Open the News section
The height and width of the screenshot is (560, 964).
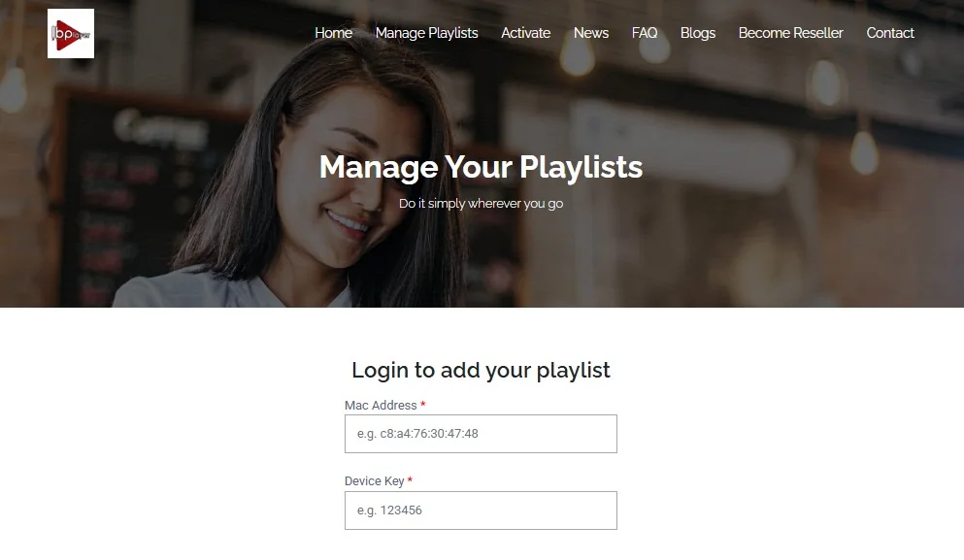coord(591,33)
